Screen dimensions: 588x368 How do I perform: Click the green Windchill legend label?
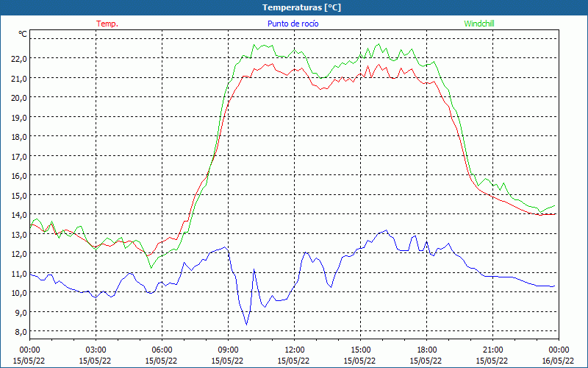coord(479,24)
